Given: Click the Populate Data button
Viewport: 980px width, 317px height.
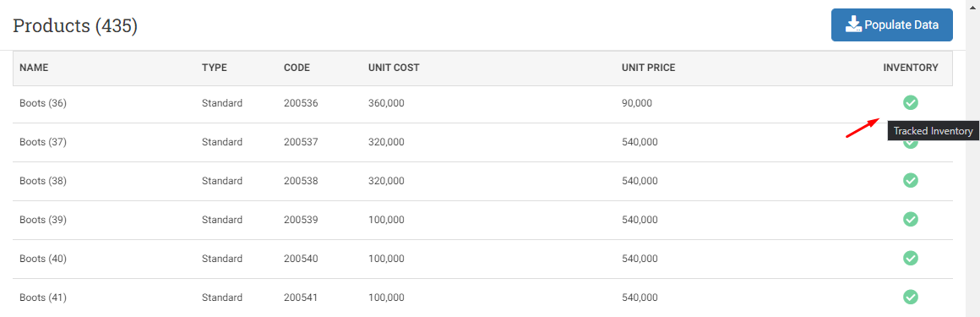Looking at the screenshot, I should pos(892,25).
